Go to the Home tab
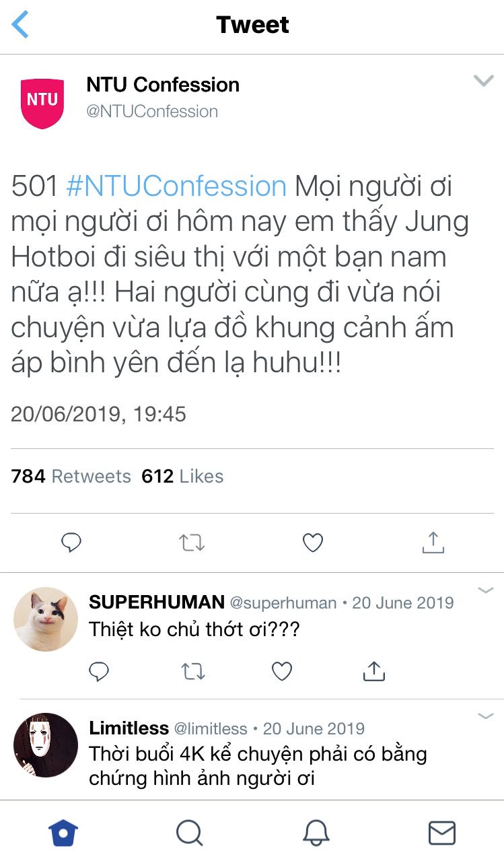This screenshot has height=865, width=504. [x=63, y=833]
